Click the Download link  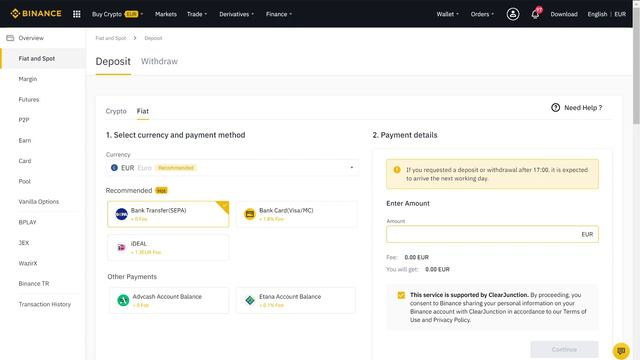[x=564, y=14]
